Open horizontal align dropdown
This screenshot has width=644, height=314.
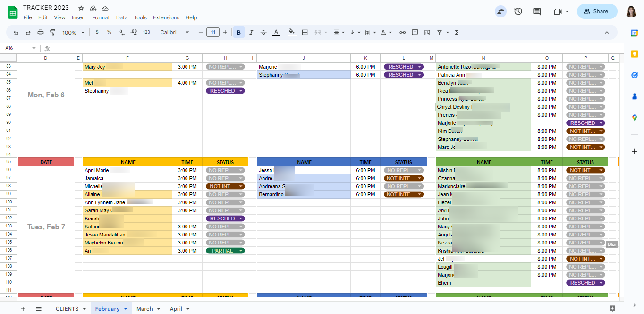point(339,33)
